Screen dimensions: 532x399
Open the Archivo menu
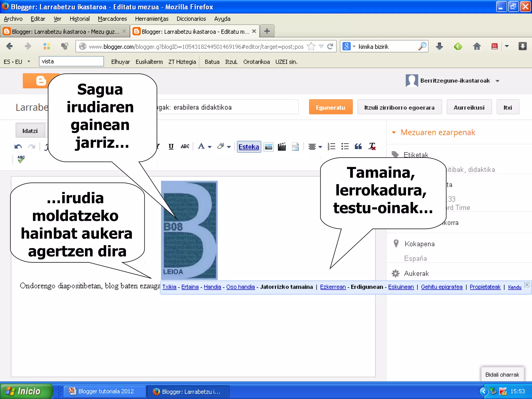[13, 19]
